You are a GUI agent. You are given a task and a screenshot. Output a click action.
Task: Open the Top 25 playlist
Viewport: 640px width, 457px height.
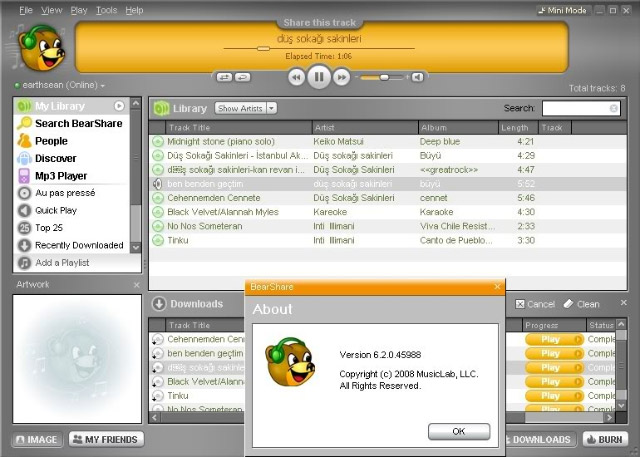pos(72,228)
